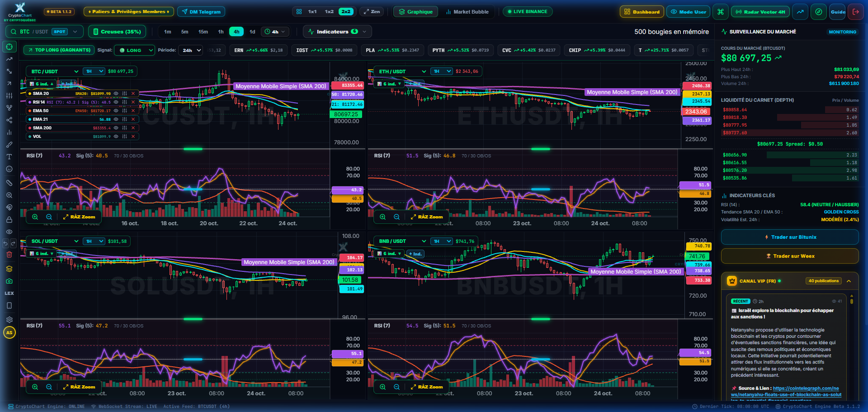The image size is (868, 412).
Task: Select the text annotation tool in sidebar
Action: (x=9, y=157)
